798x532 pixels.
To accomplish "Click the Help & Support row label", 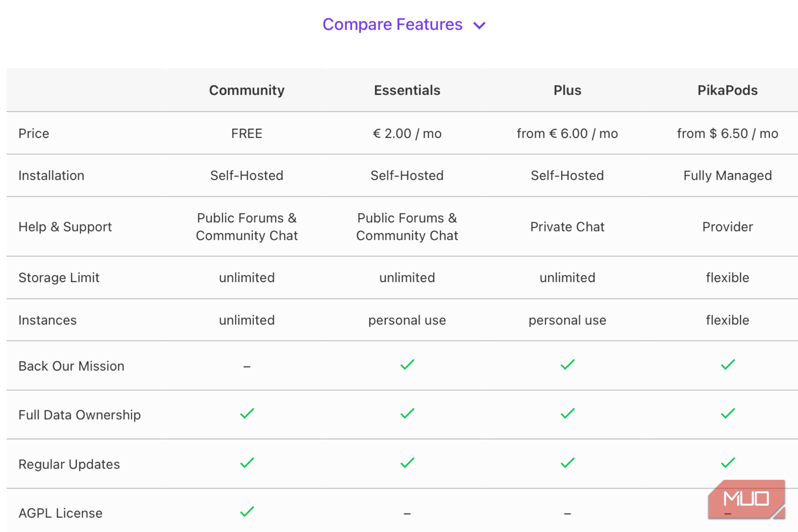I will coord(65,227).
